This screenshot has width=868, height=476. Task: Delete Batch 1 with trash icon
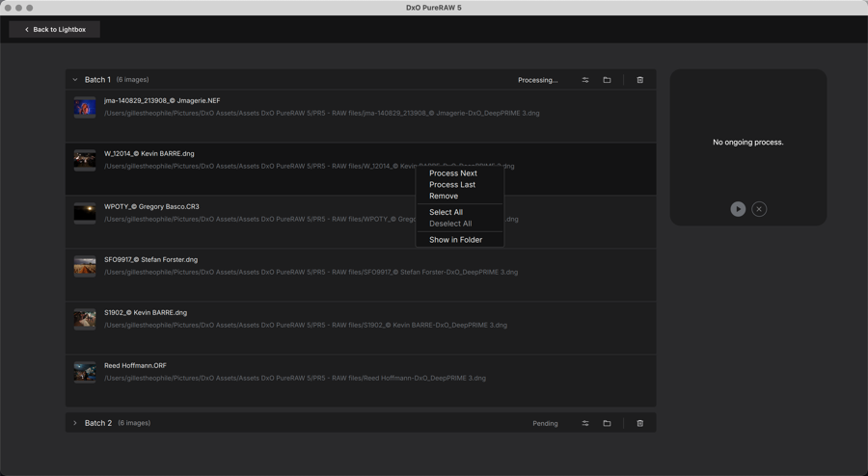pyautogui.click(x=640, y=80)
